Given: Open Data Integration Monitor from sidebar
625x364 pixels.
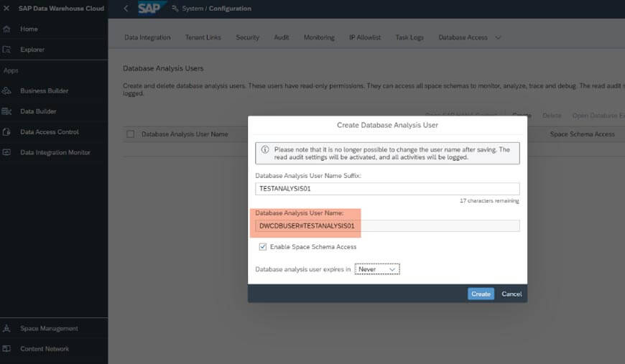Looking at the screenshot, I should [54, 152].
